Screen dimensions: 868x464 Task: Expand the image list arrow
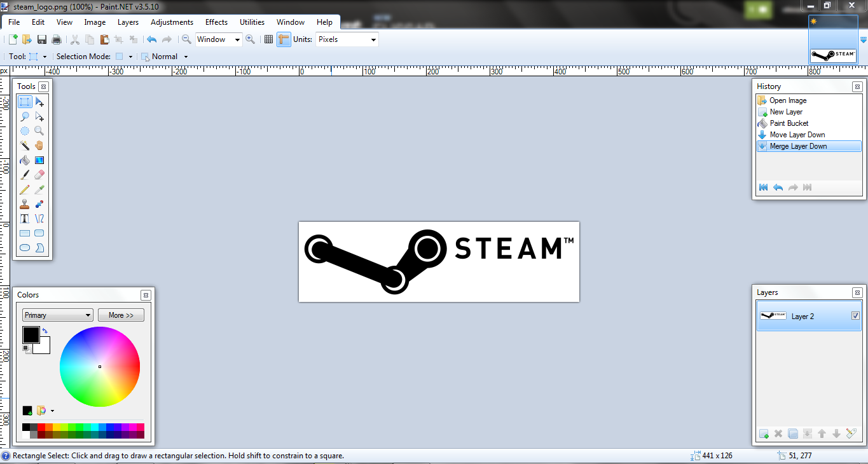click(x=864, y=40)
